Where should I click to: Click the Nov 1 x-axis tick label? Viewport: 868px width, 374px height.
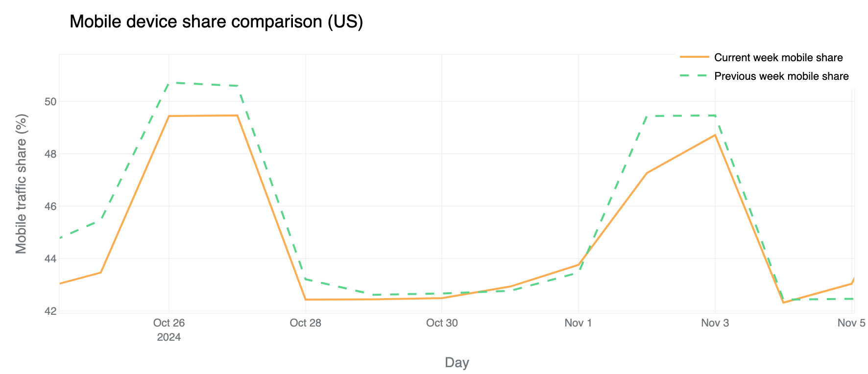pos(579,323)
